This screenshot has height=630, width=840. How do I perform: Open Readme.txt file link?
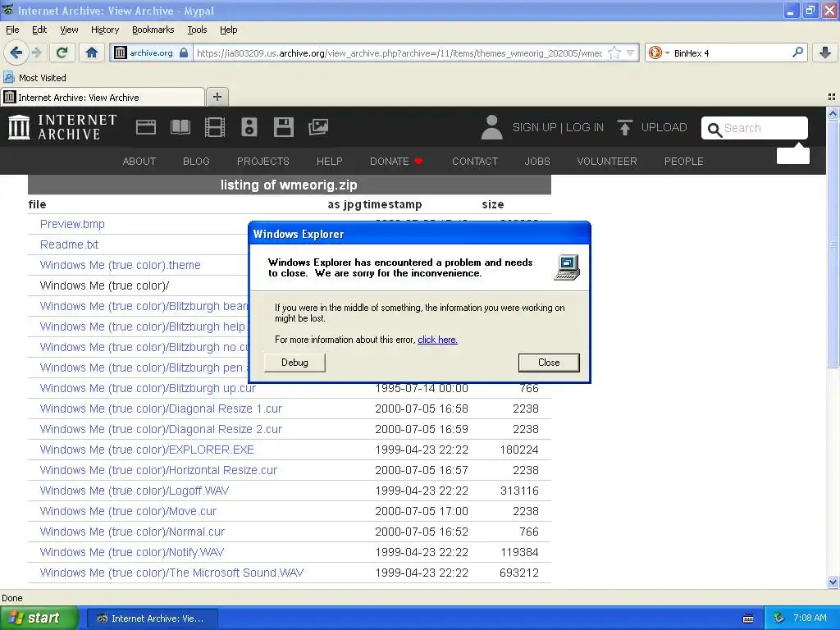(x=69, y=244)
